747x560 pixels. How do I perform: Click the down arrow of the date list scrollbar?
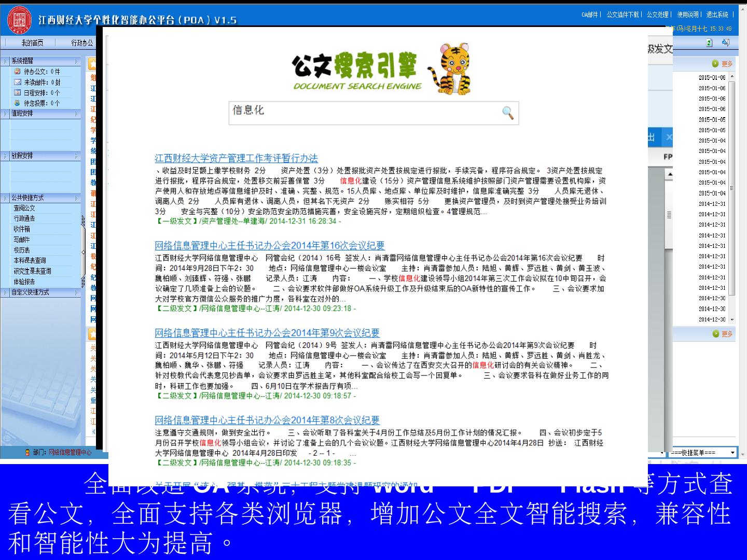tap(732, 320)
